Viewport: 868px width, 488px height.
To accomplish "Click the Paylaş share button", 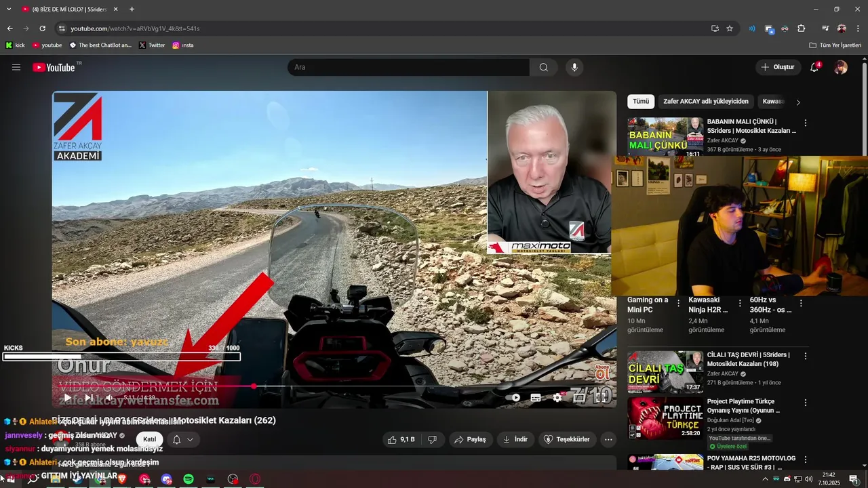I will (471, 439).
